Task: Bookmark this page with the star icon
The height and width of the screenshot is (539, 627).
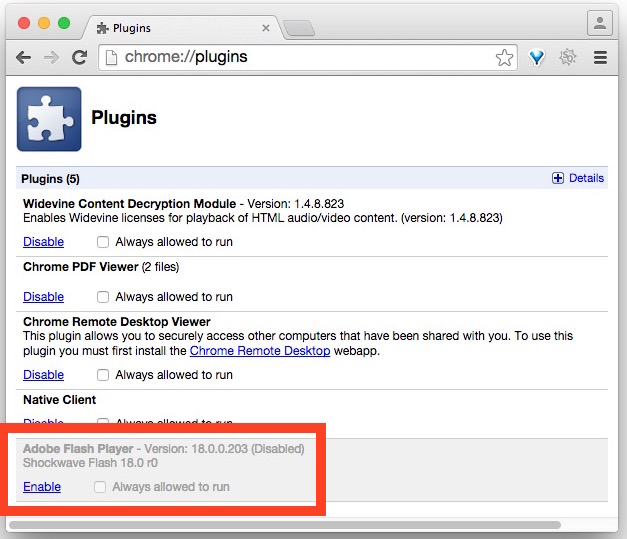Action: pos(504,58)
